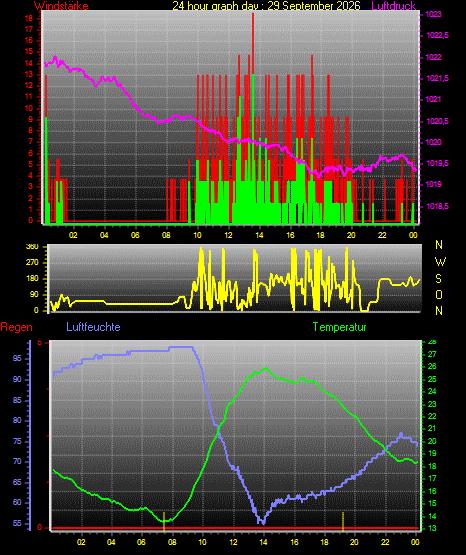Click the O compass letter beside direction chart

(439, 295)
